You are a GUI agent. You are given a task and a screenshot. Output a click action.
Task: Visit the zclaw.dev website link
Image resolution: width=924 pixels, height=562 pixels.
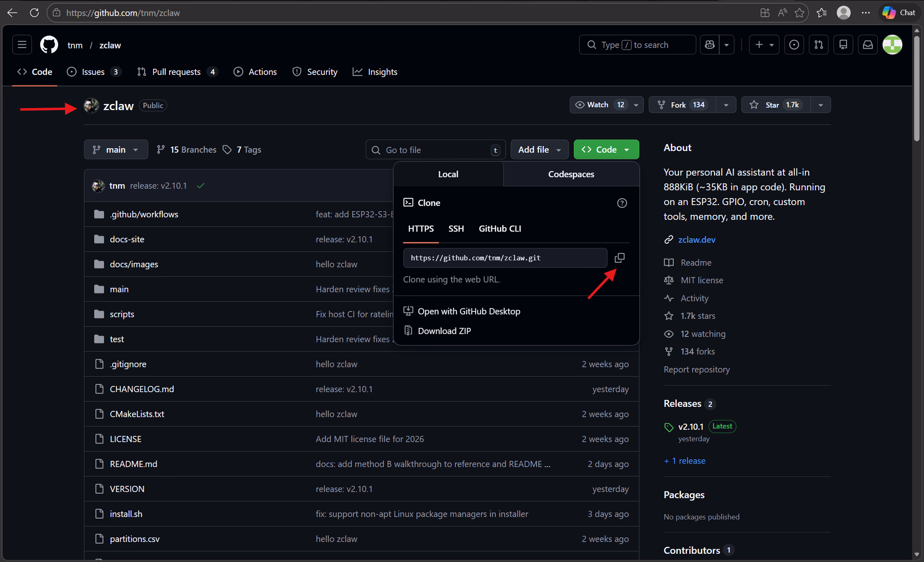click(x=697, y=240)
